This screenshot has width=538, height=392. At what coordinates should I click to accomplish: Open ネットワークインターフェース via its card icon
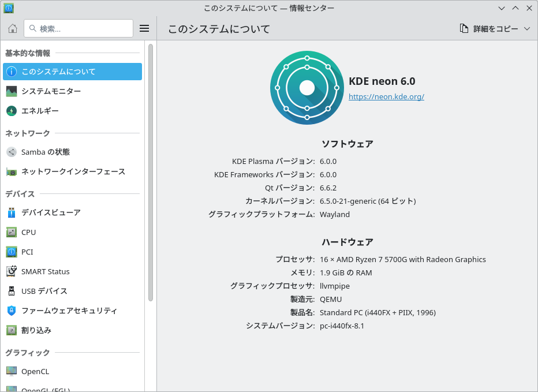(12, 171)
